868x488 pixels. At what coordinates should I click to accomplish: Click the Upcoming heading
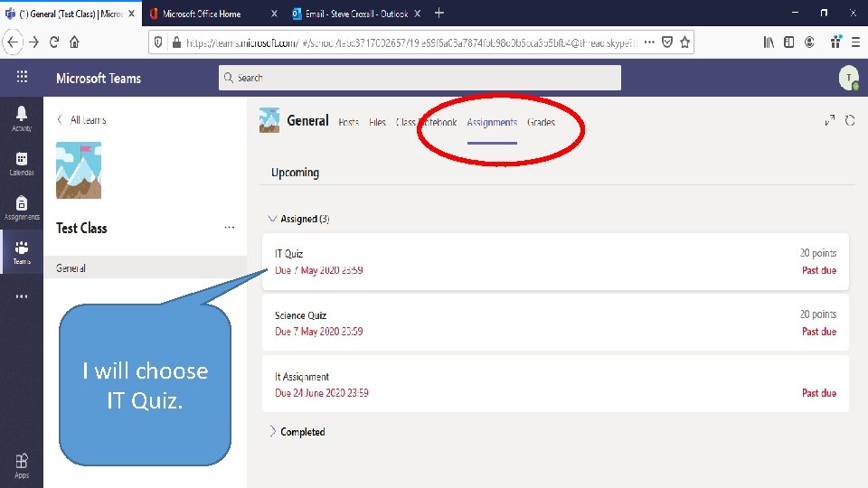(x=295, y=173)
